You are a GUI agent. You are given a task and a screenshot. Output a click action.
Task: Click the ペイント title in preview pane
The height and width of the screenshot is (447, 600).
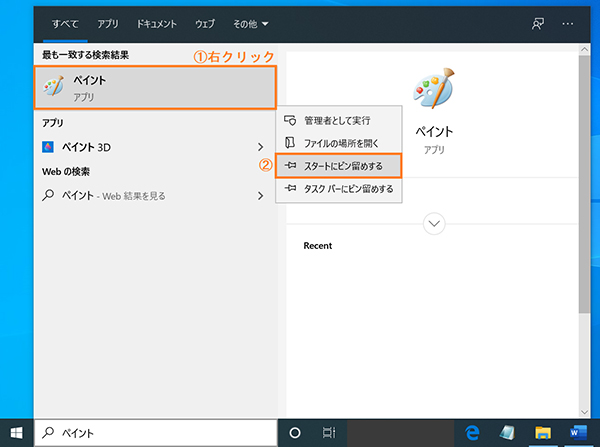point(434,132)
